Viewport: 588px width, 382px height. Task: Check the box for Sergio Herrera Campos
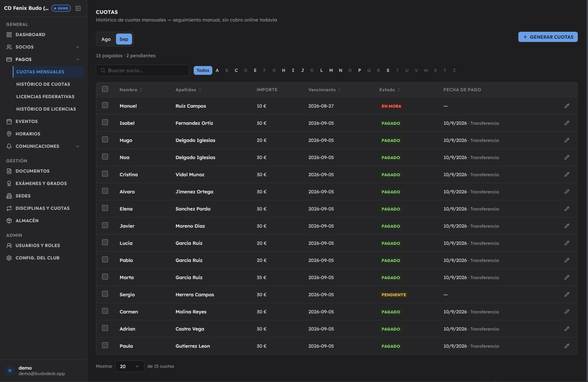(x=105, y=294)
